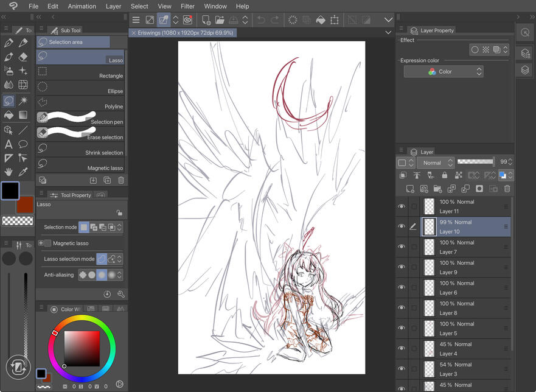536x392 pixels.
Task: Open the Normal blending mode dropdown
Action: pyautogui.click(x=434, y=163)
